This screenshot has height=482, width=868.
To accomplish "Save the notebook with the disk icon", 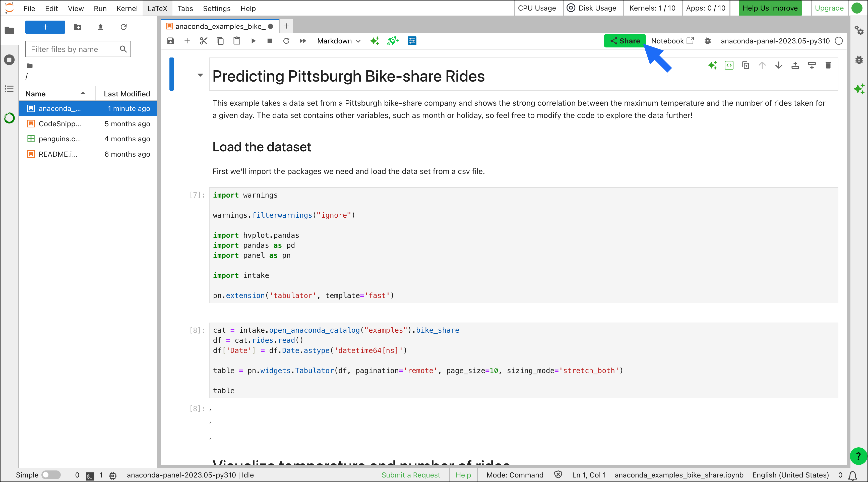I will pos(170,41).
